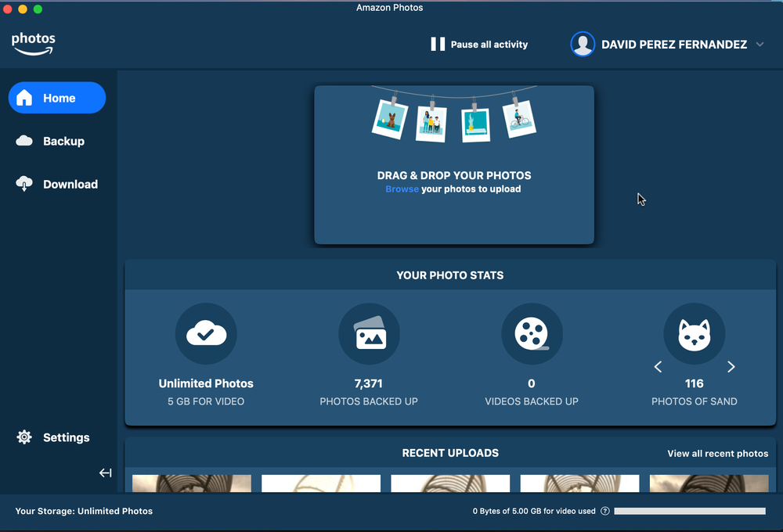
Task: Go to next photo stat with right chevron
Action: point(731,367)
